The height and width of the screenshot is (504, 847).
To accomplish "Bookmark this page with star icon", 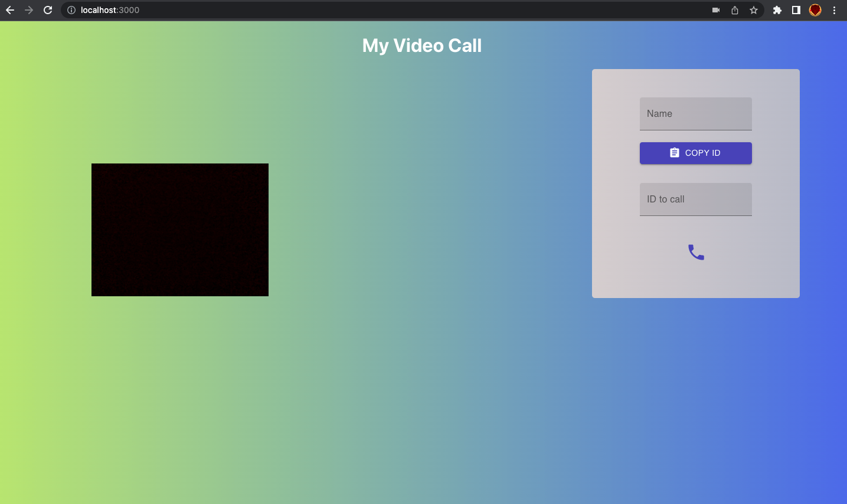I will pos(754,10).
